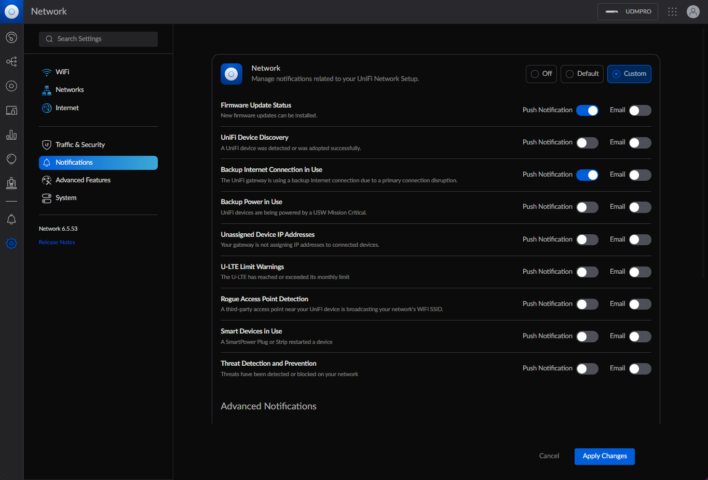Screen dimensions: 708x480
Task: Click the UniFi logo icon at top left
Action: pyautogui.click(x=11, y=11)
